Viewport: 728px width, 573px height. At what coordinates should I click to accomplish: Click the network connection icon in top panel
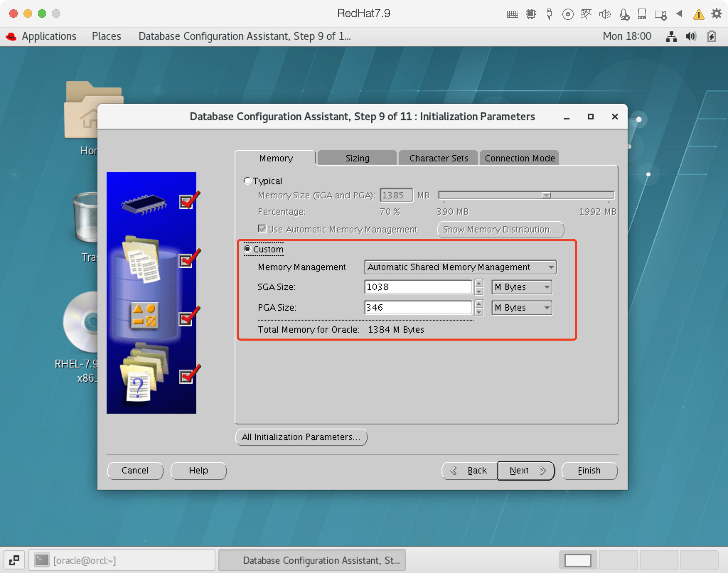click(671, 36)
